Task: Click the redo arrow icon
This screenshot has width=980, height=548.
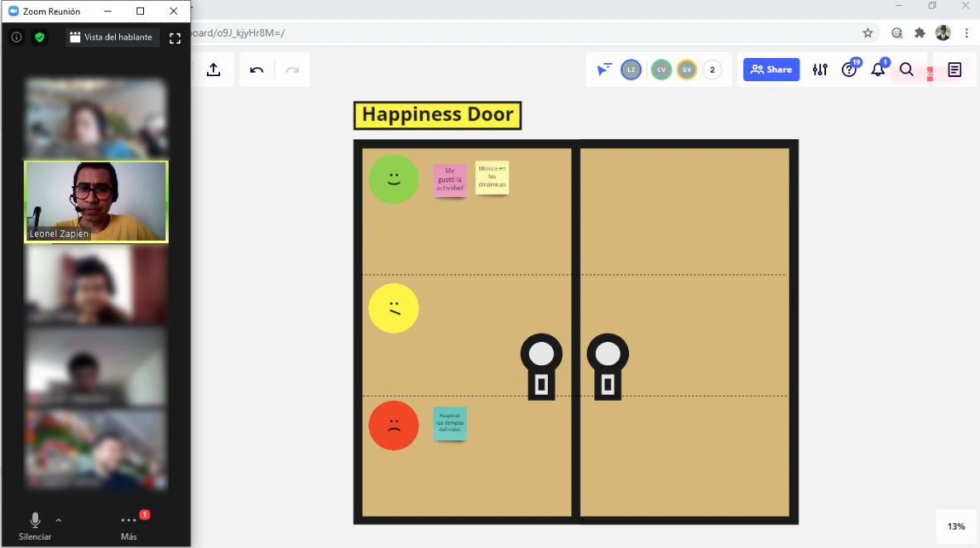Action: (x=292, y=70)
